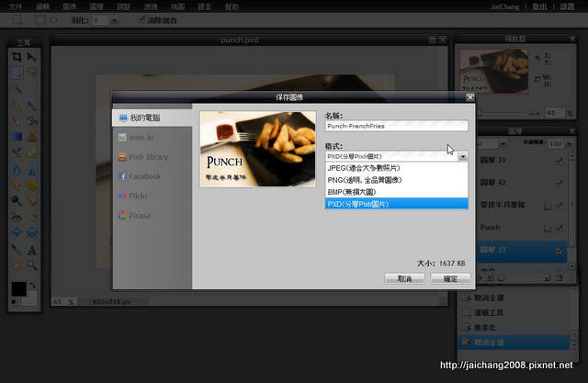Image resolution: width=588 pixels, height=383 pixels.
Task: Select the Type text tool
Action: [x=32, y=250]
